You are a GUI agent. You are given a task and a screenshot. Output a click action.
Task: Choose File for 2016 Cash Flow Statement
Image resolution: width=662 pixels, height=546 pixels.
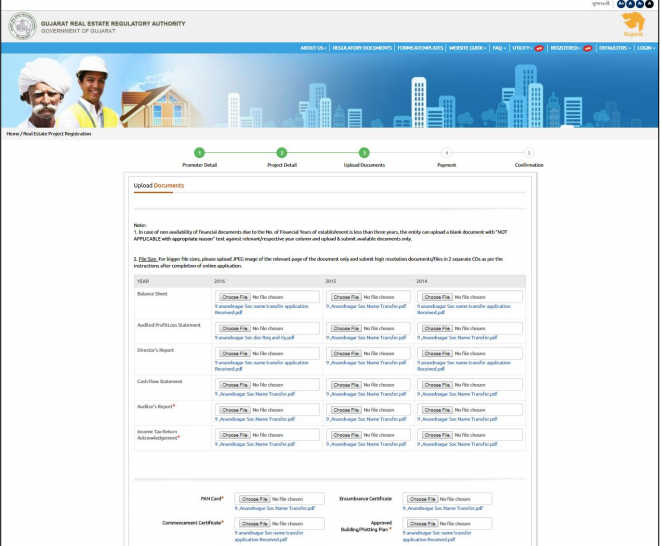[x=235, y=385]
